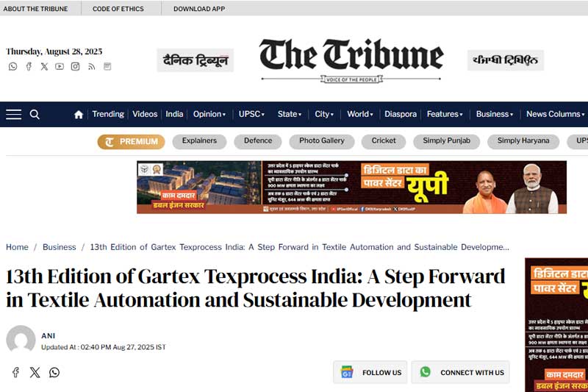This screenshot has height=392, width=588.
Task: Click the 'Updated At : 02:40 PM' timestamp
Action: pos(104,347)
